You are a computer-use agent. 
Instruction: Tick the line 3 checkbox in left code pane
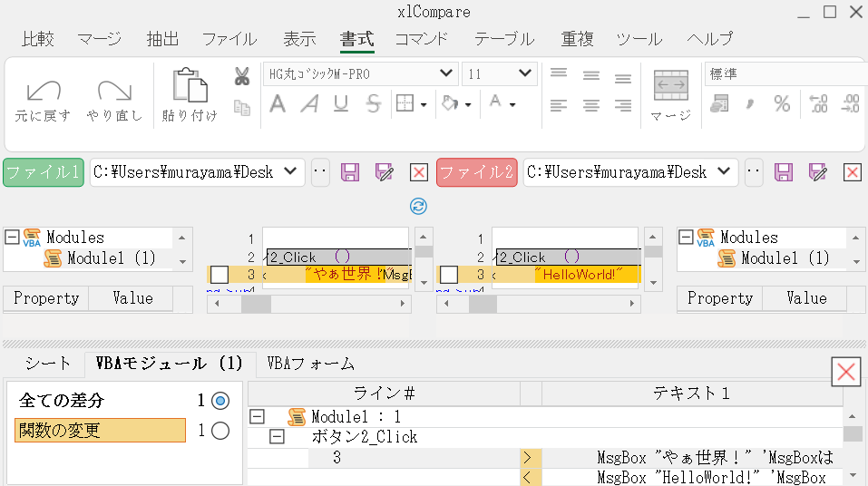pos(219,275)
